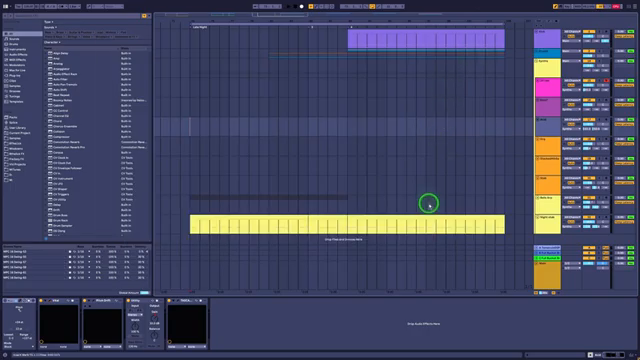The width and height of the screenshot is (640, 360).
Task: Disarm the red record-arm button on pink track
Action: [607, 81]
